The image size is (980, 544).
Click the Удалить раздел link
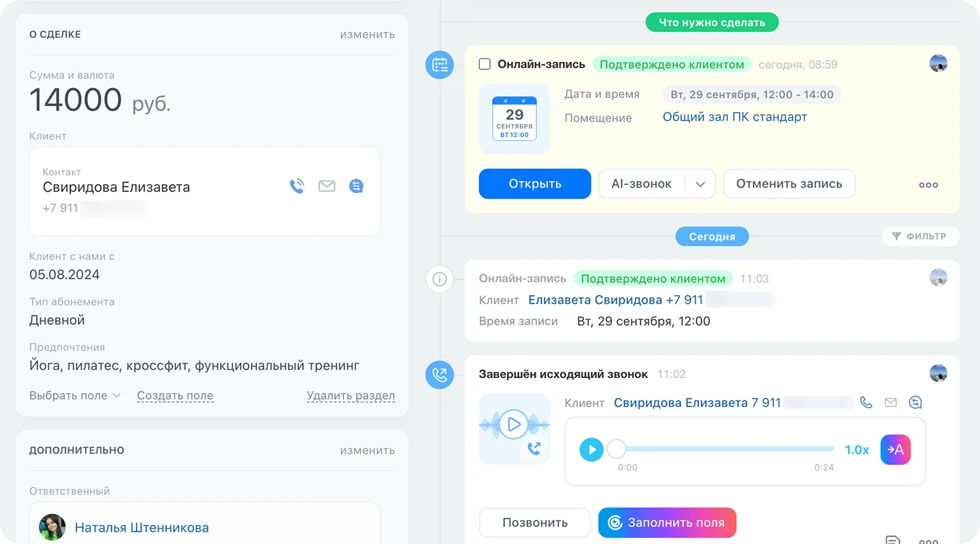(350, 395)
